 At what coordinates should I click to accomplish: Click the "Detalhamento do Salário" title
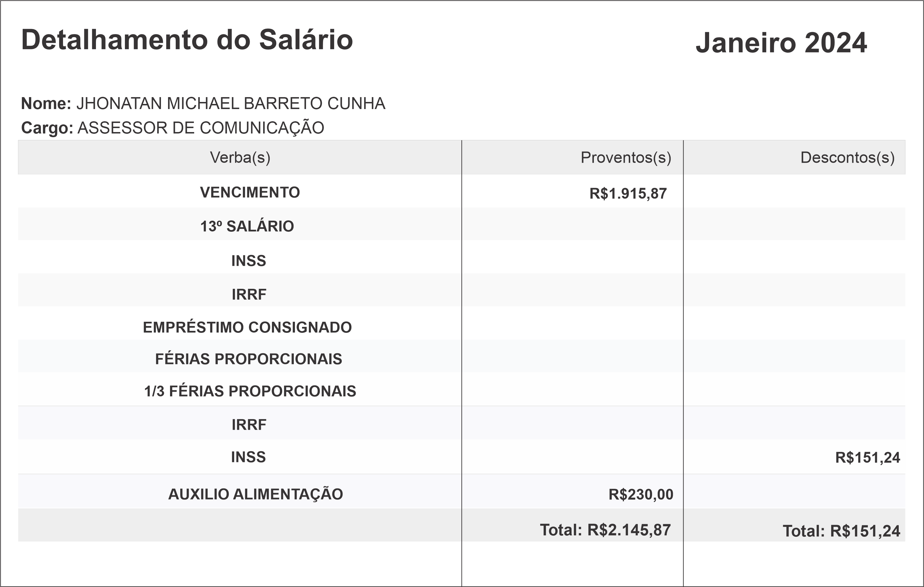187,40
